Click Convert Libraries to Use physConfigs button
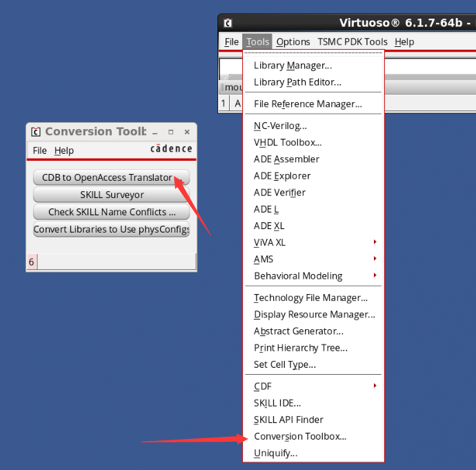Viewport: 476px width, 470px height. pyautogui.click(x=111, y=229)
